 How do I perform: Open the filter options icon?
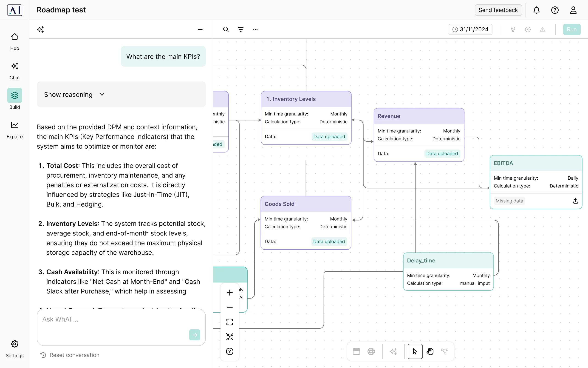pos(240,29)
